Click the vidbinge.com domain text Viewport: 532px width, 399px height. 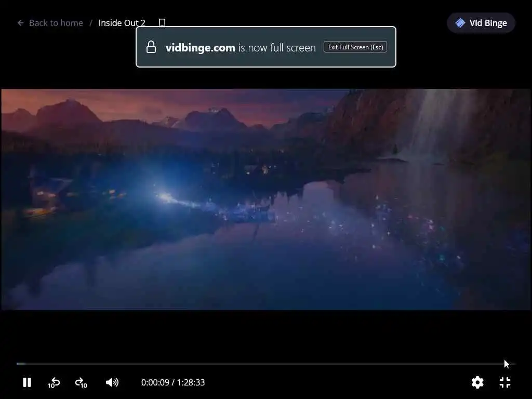pyautogui.click(x=200, y=47)
